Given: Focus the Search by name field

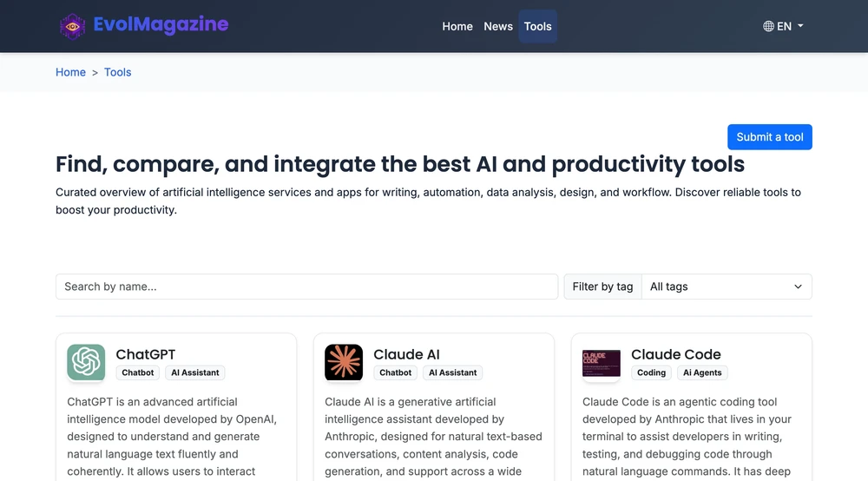Looking at the screenshot, I should click(306, 287).
